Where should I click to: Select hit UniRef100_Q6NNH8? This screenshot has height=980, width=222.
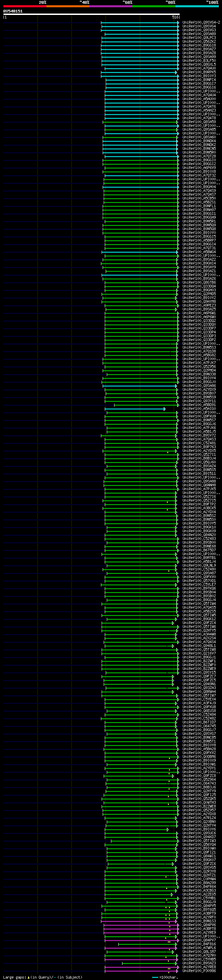pyautogui.click(x=199, y=485)
